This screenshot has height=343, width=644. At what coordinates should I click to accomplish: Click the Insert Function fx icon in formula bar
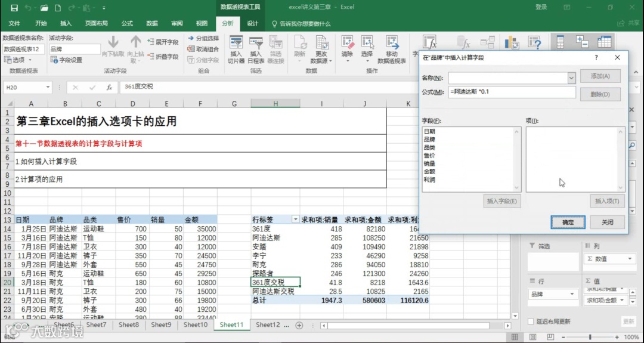click(x=109, y=87)
